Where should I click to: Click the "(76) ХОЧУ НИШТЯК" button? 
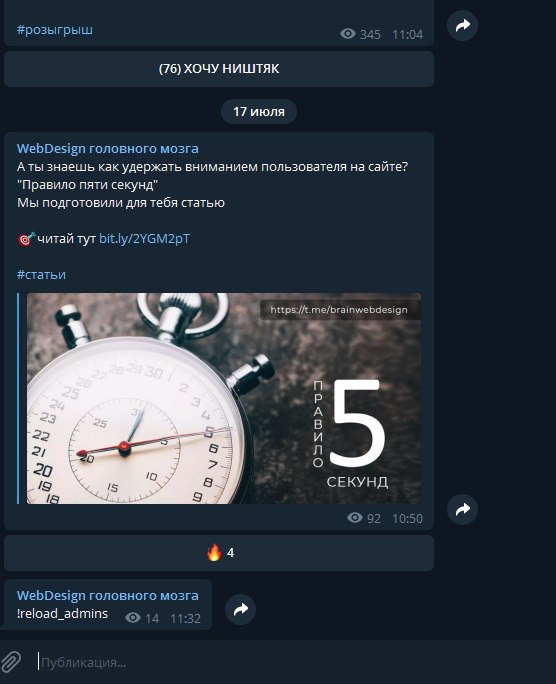pos(219,69)
